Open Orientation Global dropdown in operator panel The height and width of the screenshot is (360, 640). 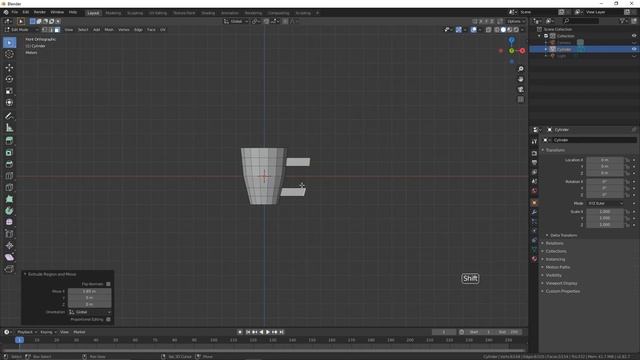89,312
